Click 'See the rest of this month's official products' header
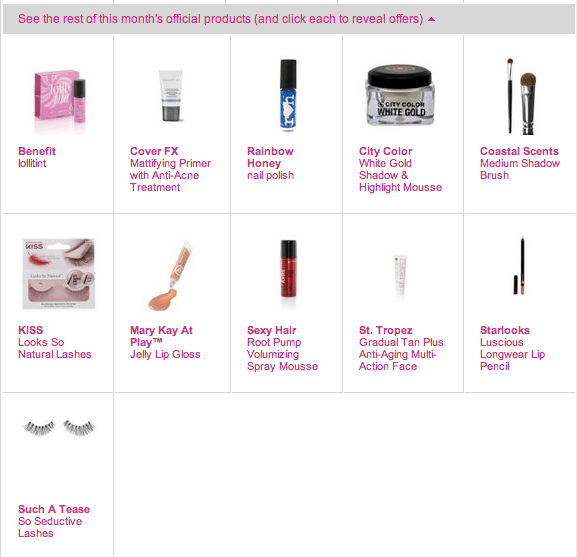Image resolution: width=577 pixels, height=557 pixels. coord(220,19)
